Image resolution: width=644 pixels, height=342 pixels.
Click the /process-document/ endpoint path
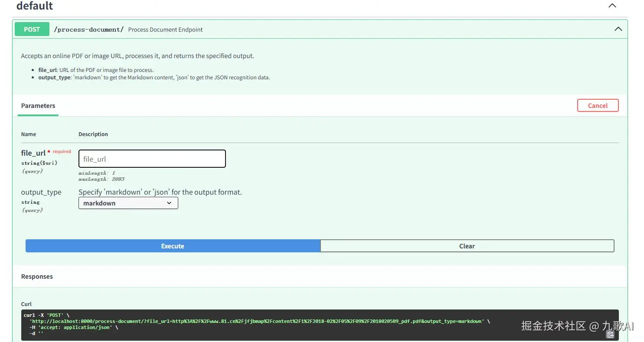point(89,29)
